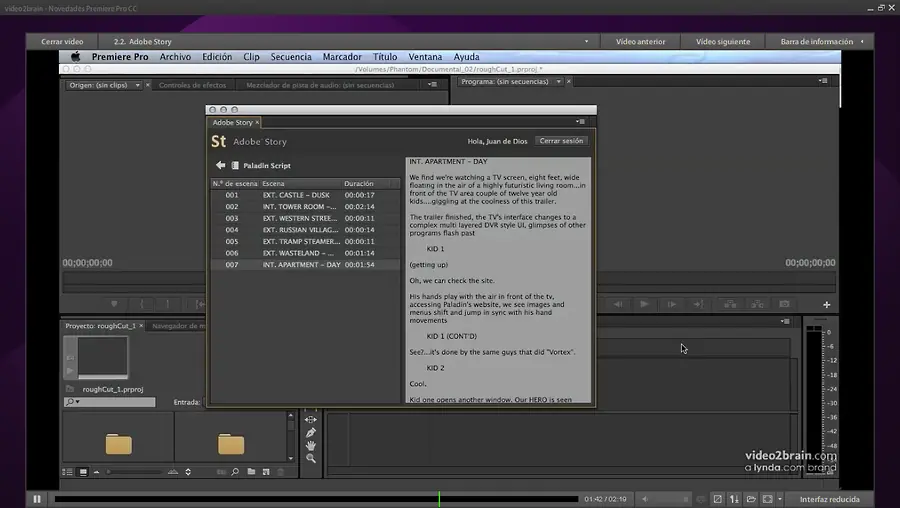Select scene 007 INT. APARTMENT – DAY
The image size is (900, 508).
coord(305,265)
